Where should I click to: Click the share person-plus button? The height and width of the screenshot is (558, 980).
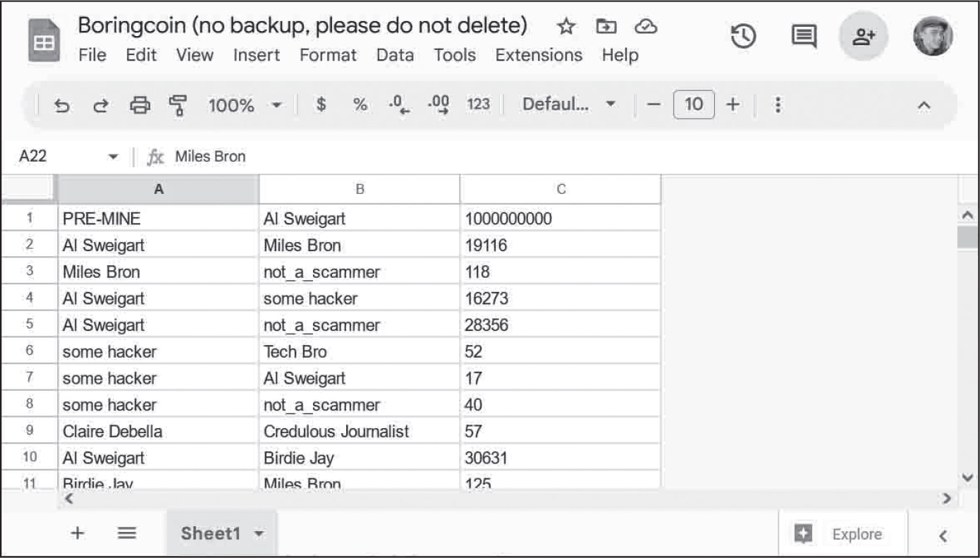(863, 37)
